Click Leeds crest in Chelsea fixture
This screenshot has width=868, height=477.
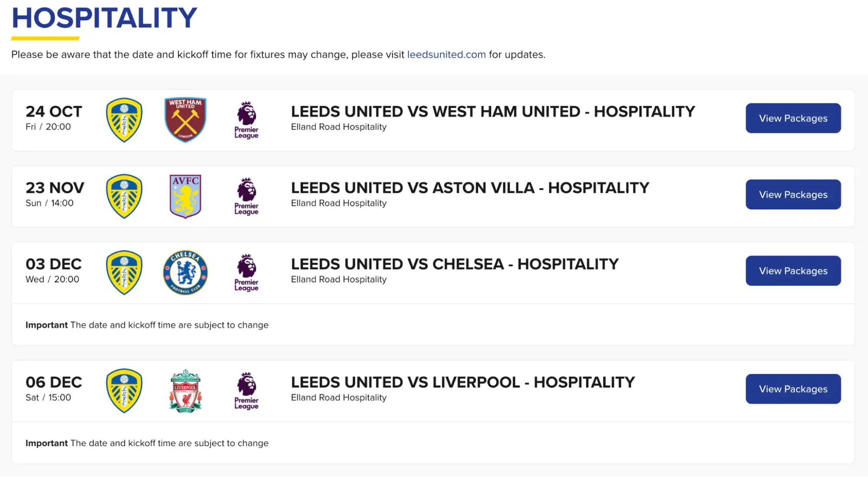[x=124, y=272]
